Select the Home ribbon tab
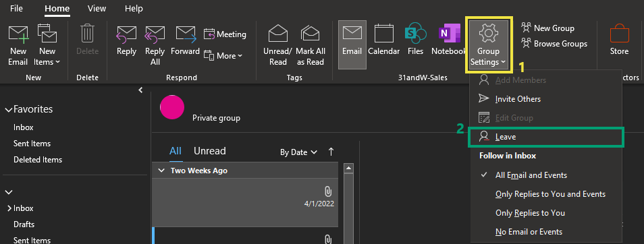Screen dimensions: 644x244 (x=57, y=9)
